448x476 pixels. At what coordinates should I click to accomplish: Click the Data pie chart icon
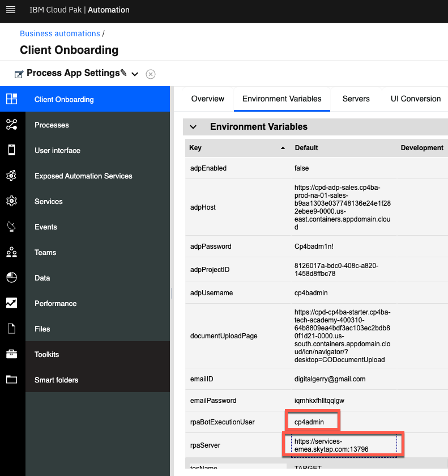click(x=11, y=278)
